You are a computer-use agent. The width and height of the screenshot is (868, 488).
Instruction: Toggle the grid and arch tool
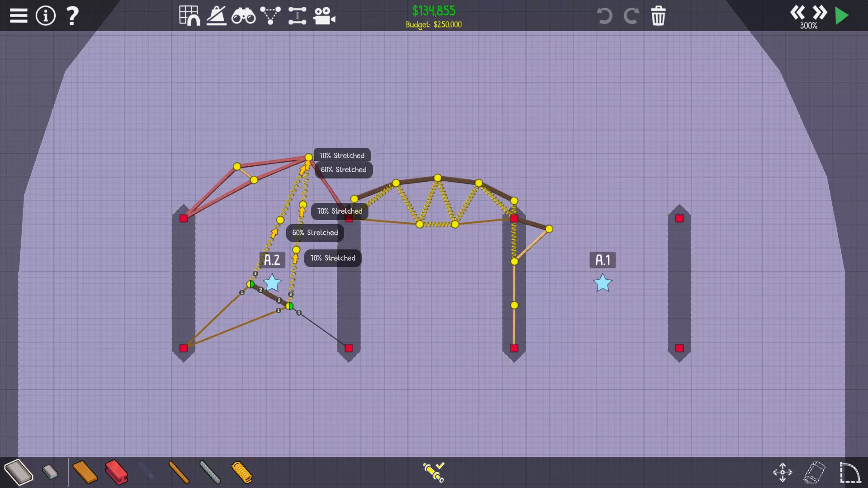pyautogui.click(x=189, y=16)
